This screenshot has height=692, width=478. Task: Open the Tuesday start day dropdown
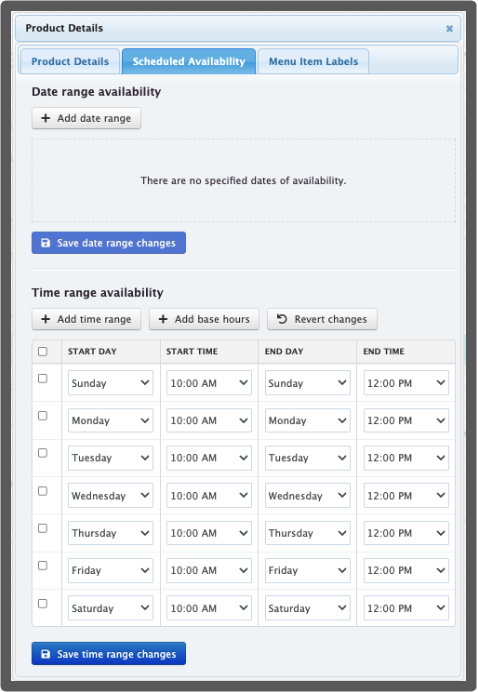click(110, 458)
